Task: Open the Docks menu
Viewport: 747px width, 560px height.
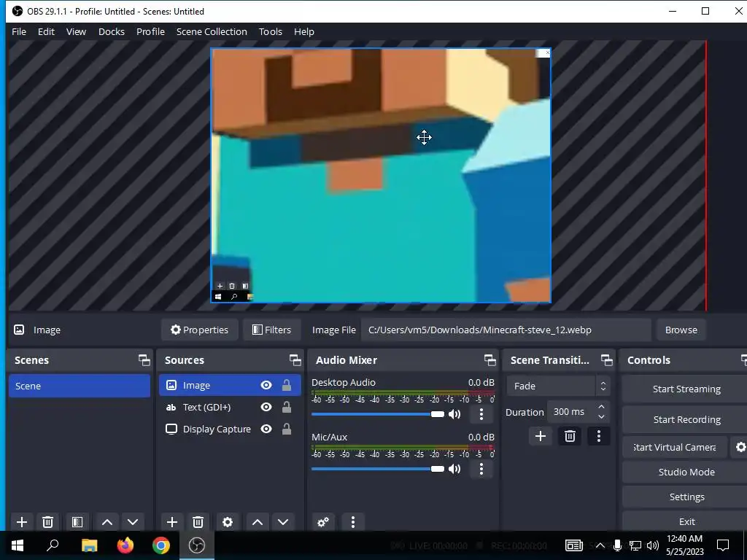Action: click(x=112, y=31)
